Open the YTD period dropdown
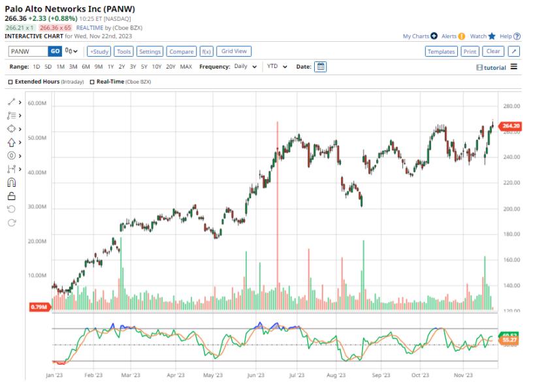This screenshot has width=533, height=392. point(277,67)
